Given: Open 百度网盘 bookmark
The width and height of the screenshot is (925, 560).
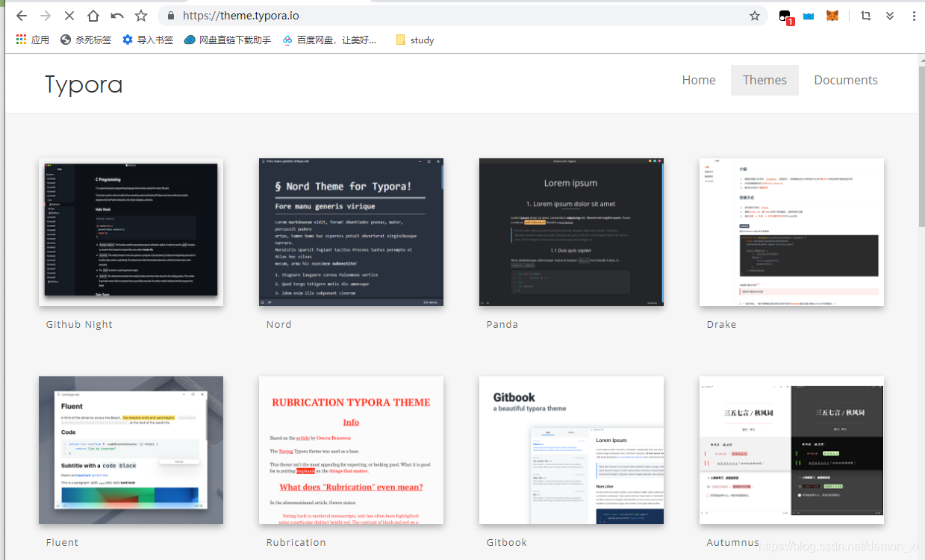Looking at the screenshot, I should pyautogui.click(x=329, y=40).
